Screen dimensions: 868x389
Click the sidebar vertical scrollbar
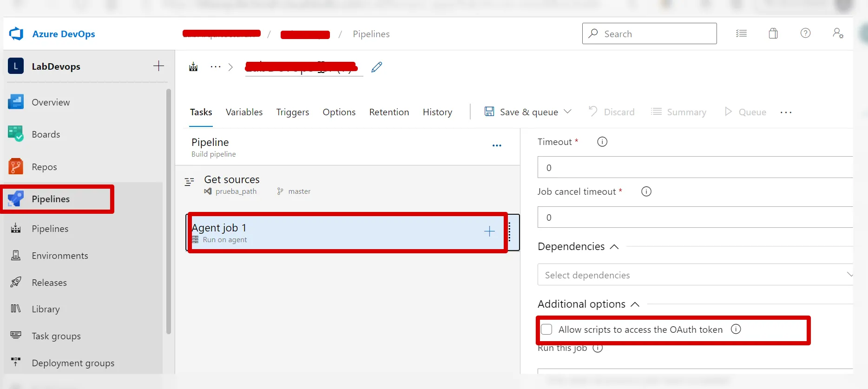pos(168,211)
